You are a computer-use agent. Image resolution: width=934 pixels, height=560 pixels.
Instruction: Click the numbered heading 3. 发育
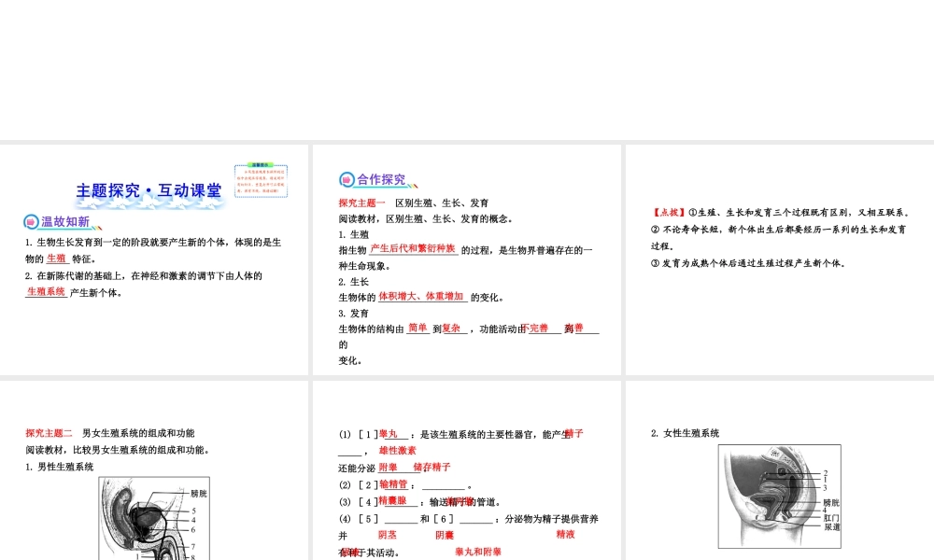[354, 313]
